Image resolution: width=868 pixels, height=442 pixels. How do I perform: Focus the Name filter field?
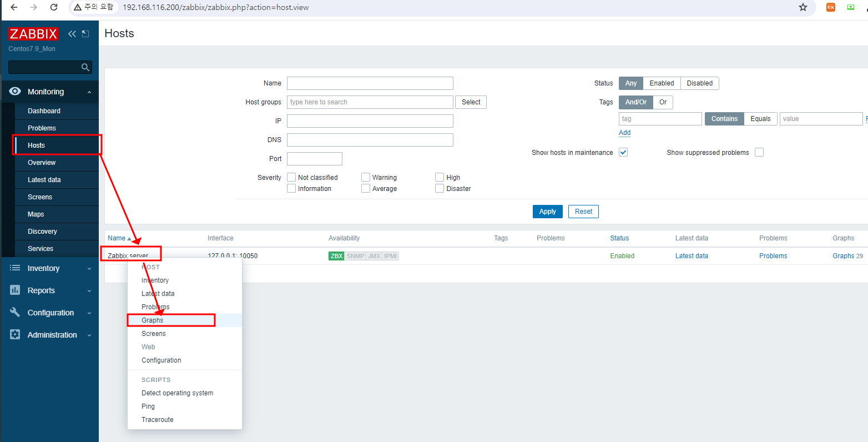point(370,83)
